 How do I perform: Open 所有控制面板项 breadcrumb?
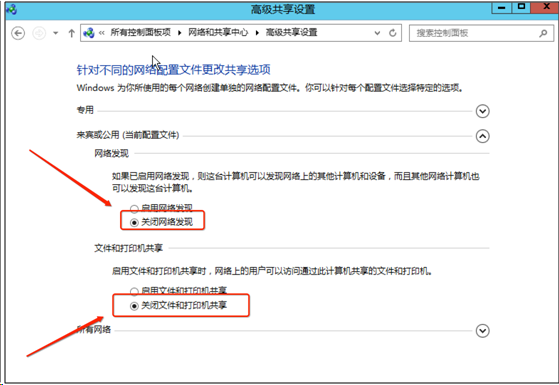tap(140, 32)
